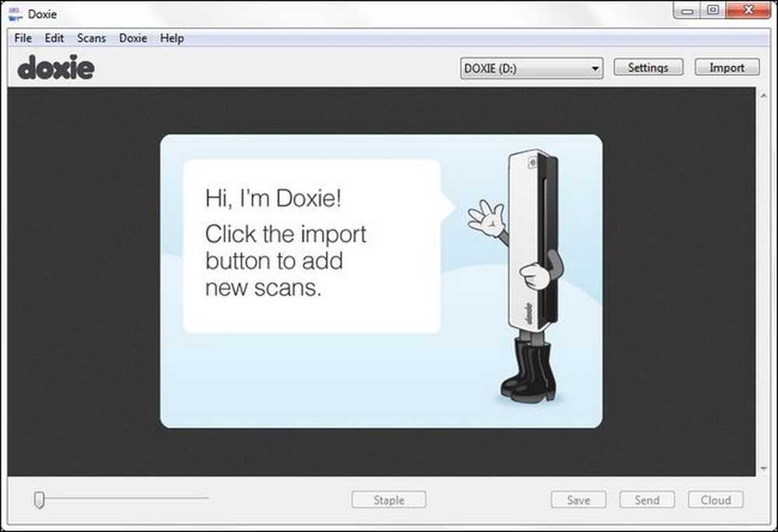
Task: Open the Doxie menu
Action: [133, 38]
